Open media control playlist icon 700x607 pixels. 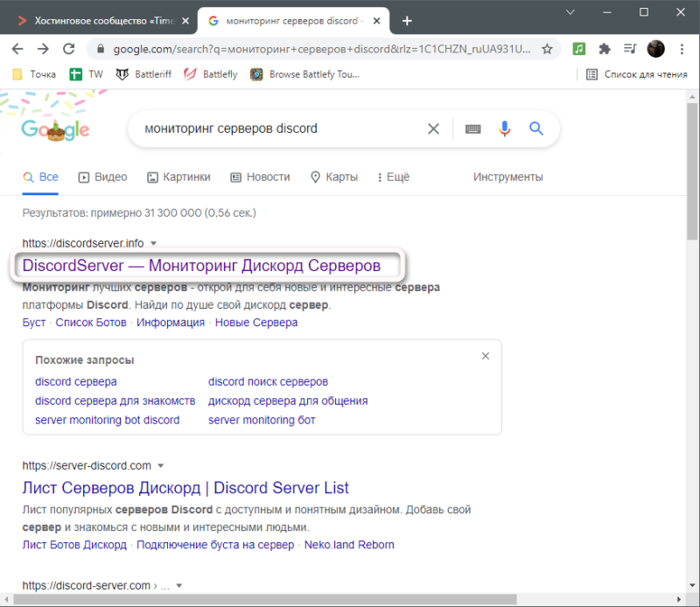pos(630,48)
